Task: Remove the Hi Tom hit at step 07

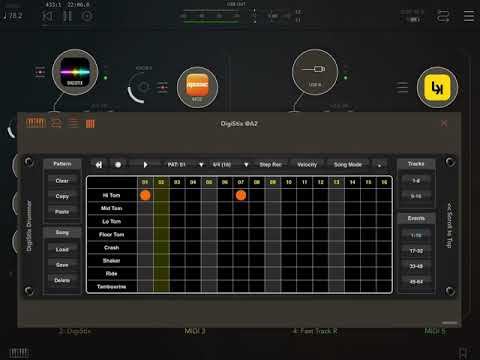Action: coord(241,195)
